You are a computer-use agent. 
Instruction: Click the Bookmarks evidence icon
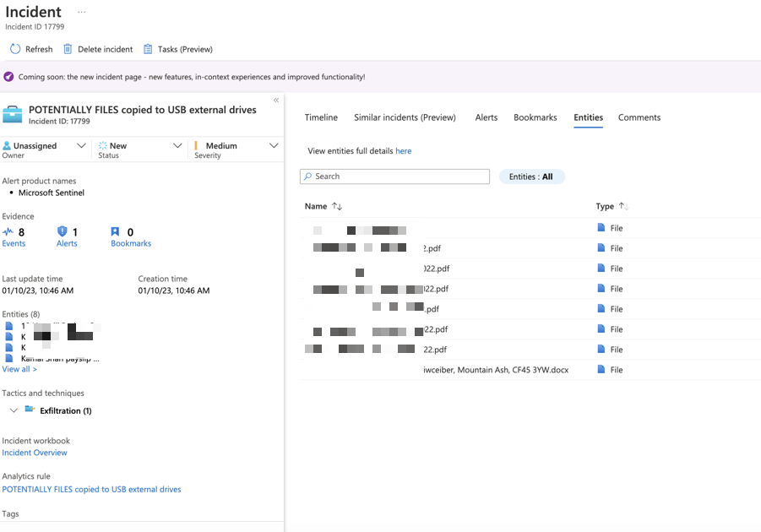point(116,231)
